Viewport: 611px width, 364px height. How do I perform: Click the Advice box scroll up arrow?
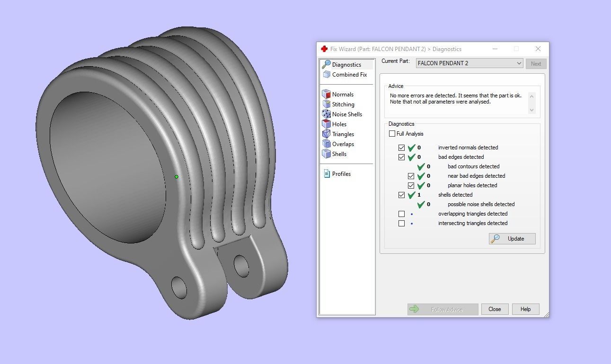point(531,96)
